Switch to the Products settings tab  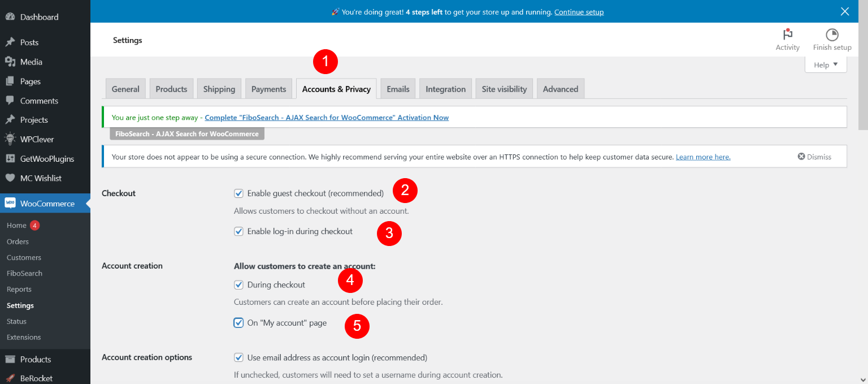click(x=171, y=89)
